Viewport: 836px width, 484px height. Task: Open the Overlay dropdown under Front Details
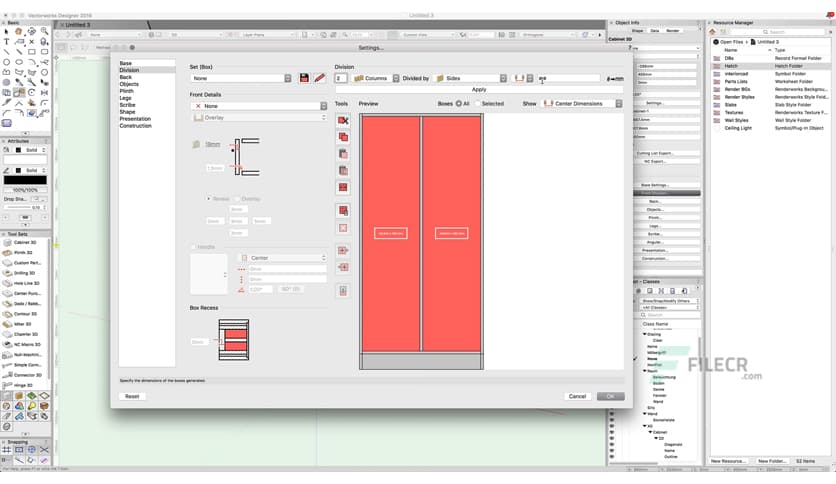pyautogui.click(x=259, y=117)
